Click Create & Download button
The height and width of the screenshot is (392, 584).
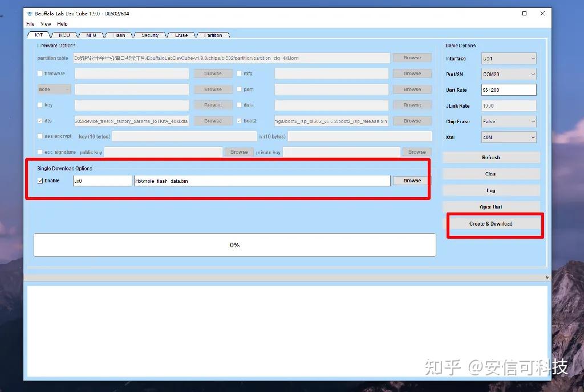[x=491, y=223]
